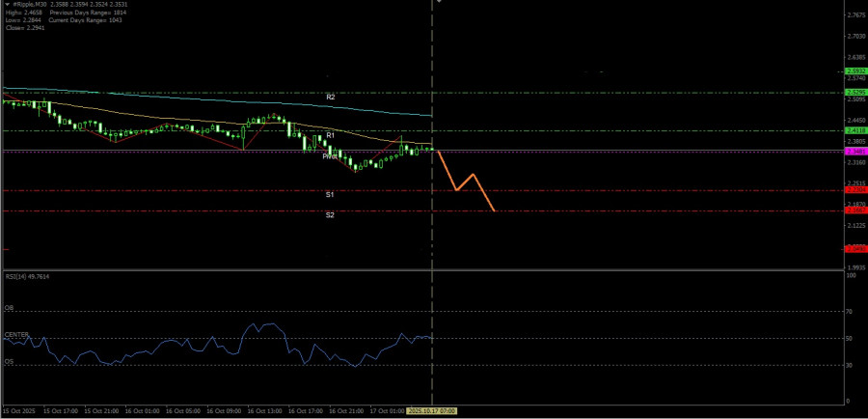Click the gray arrow marker atop the vertical line
This screenshot has width=868, height=419.
(x=439, y=3)
